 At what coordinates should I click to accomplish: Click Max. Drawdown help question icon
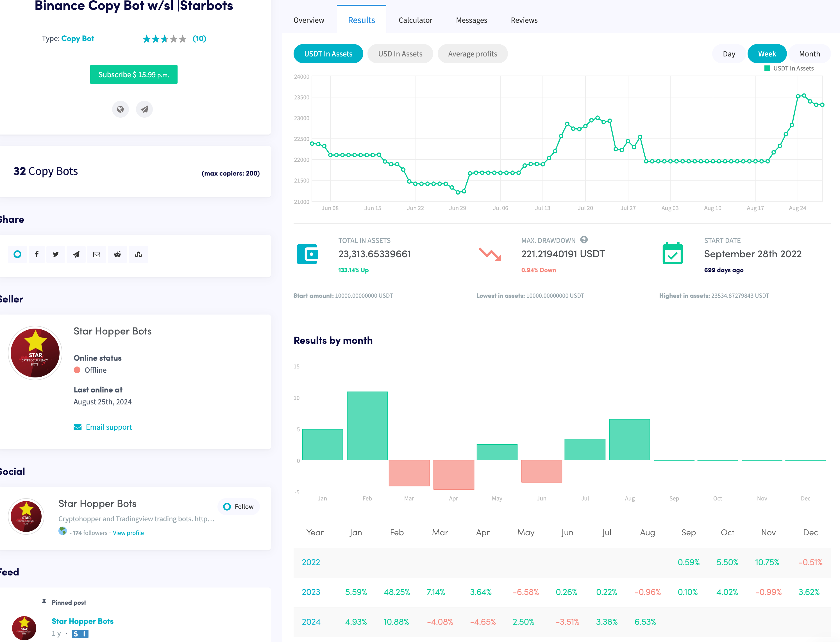[x=584, y=240]
